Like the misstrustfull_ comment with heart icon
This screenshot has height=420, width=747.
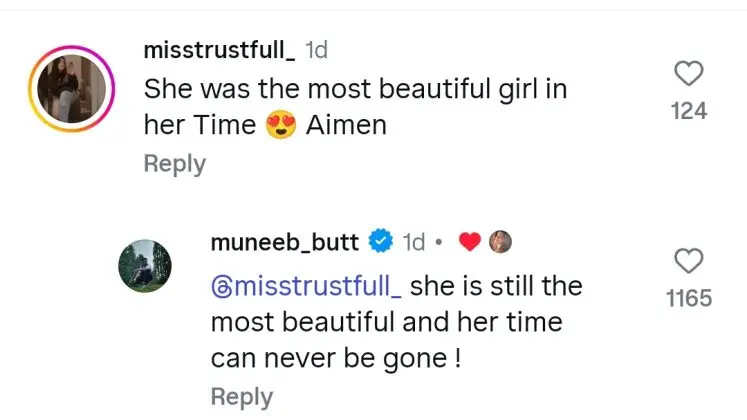pos(689,73)
